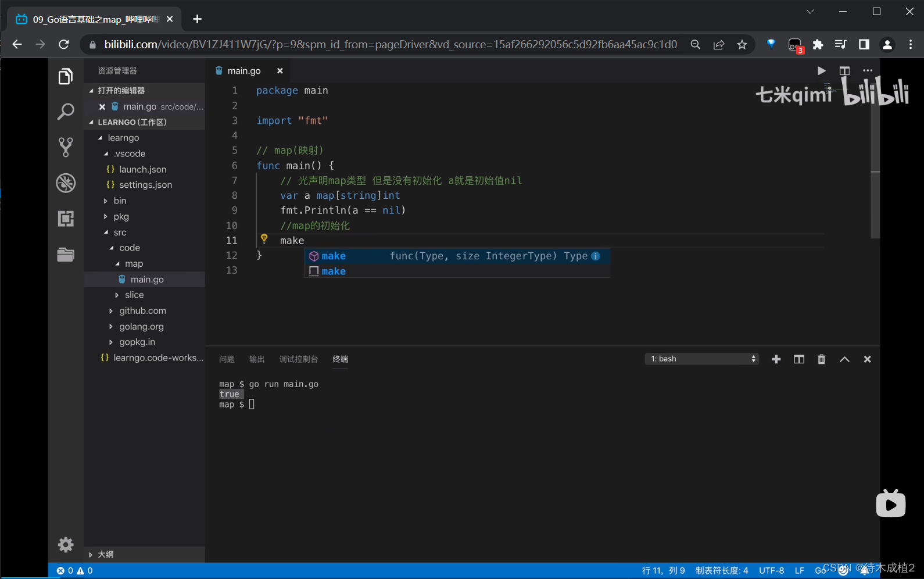
Task: Change the tab size setting in status bar
Action: [x=722, y=571]
